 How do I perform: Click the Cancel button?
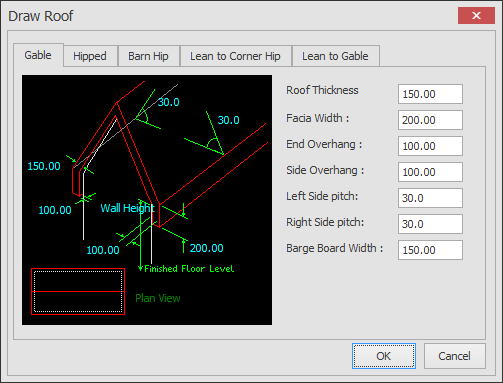pos(455,356)
